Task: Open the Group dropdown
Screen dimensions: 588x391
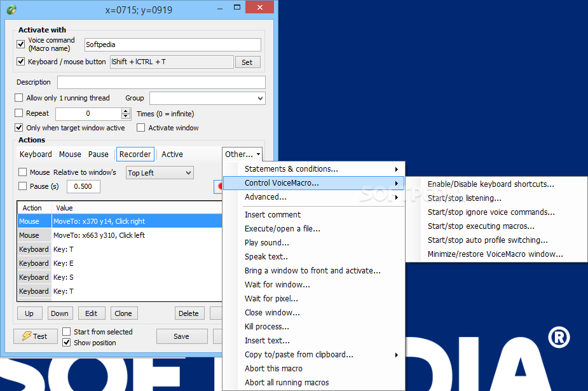Action: 207,98
